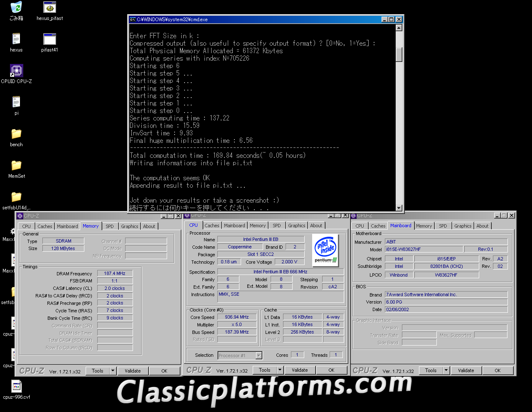Click the Memory Type SDRAM field

pyautogui.click(x=64, y=241)
